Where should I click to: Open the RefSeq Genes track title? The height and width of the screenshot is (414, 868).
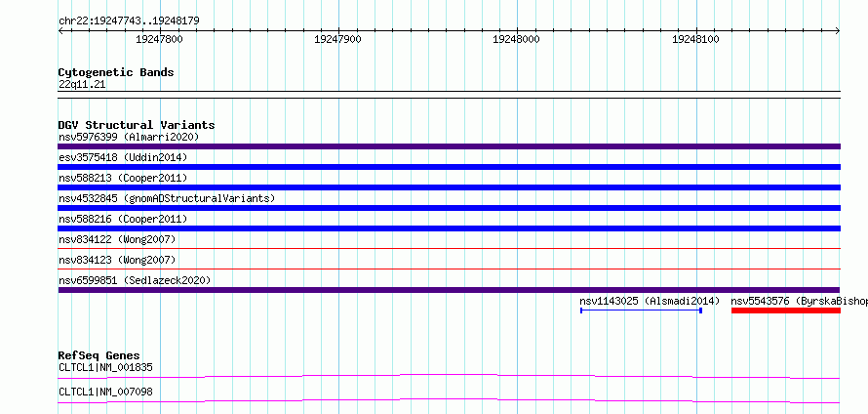click(x=99, y=355)
